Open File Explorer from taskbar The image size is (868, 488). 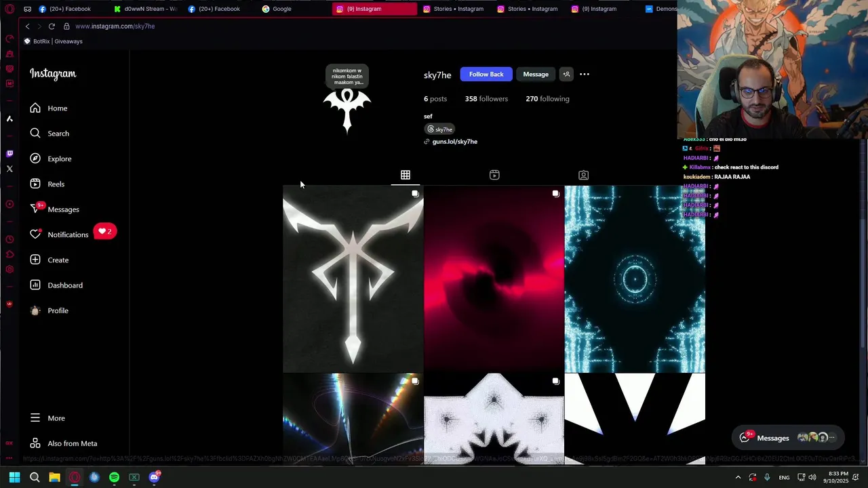54,477
